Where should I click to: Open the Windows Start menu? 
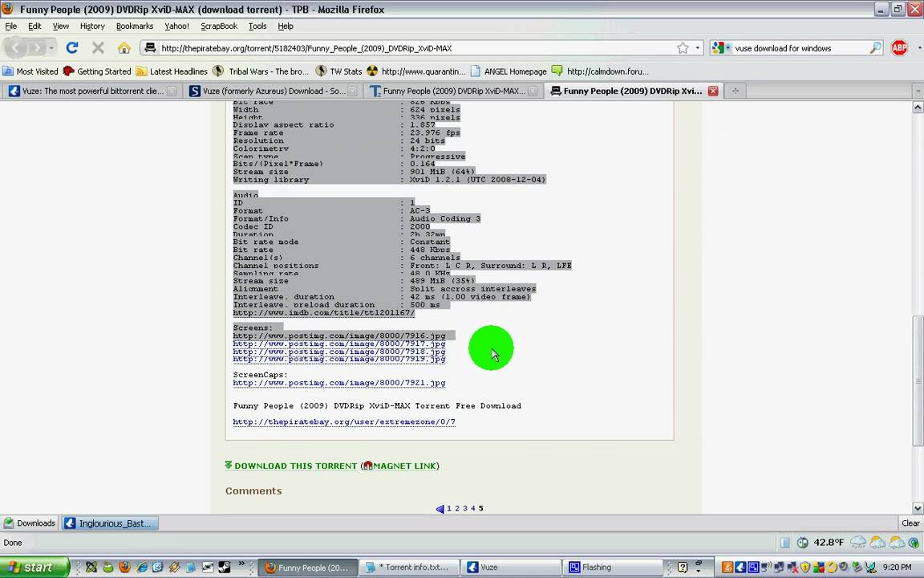tap(34, 568)
